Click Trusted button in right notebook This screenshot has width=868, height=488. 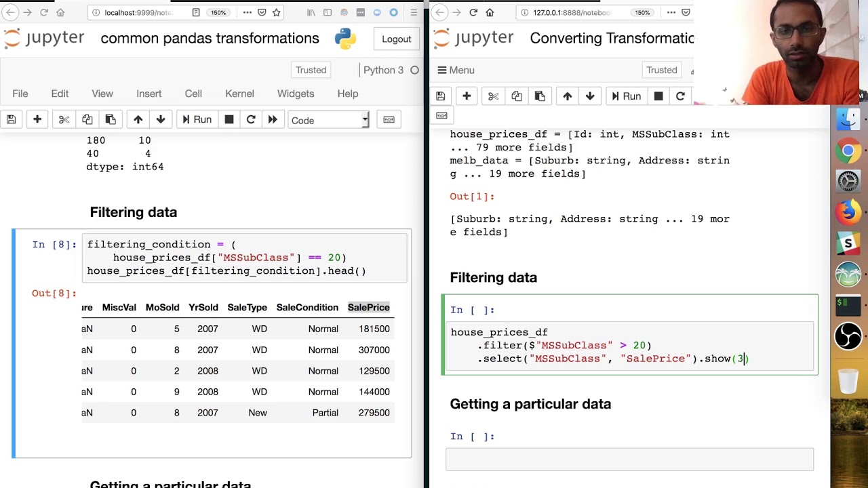coord(662,70)
